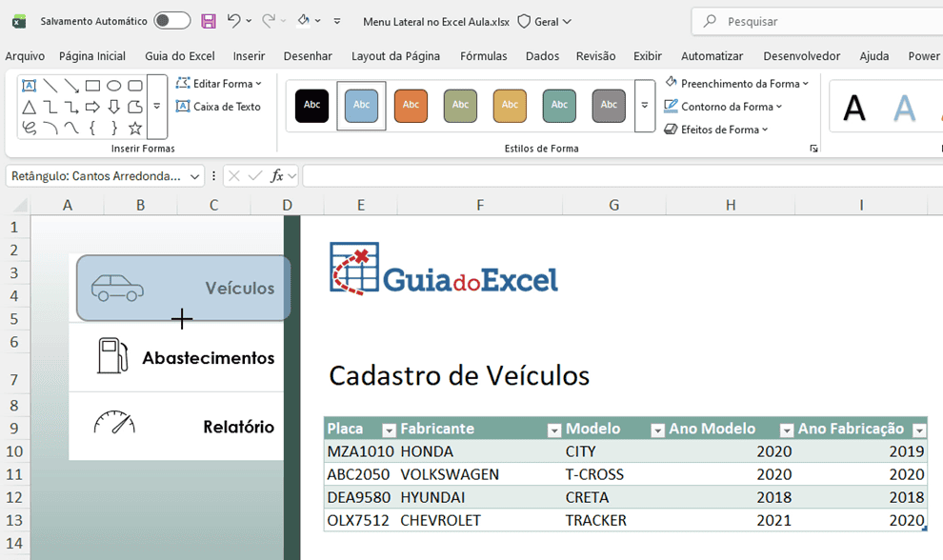Select the star shape in shapes gallery
This screenshot has height=560, width=943.
tap(135, 128)
